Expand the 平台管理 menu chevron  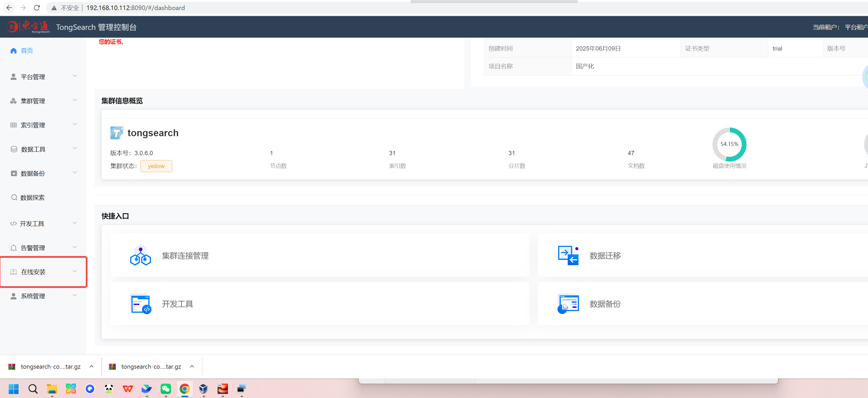point(75,76)
